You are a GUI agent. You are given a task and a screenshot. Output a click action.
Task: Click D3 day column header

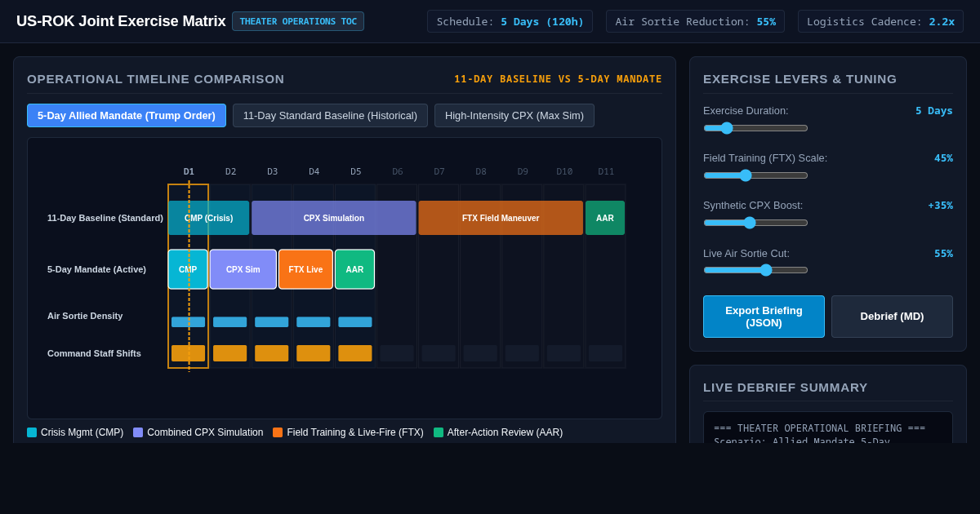pos(273,171)
